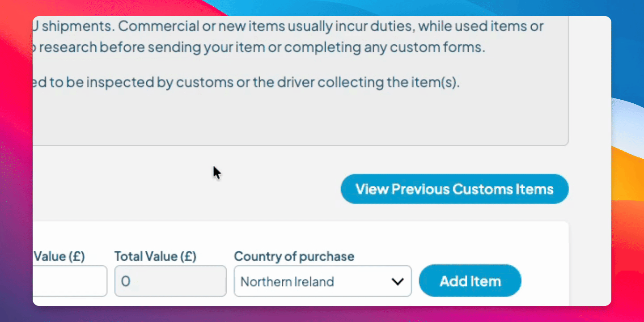Click the chevron arrow in the country selector
The image size is (644, 322).
click(x=398, y=281)
